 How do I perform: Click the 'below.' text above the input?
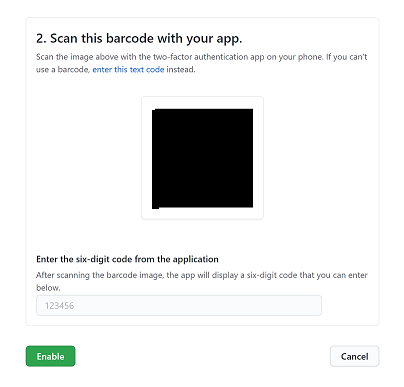click(x=48, y=288)
